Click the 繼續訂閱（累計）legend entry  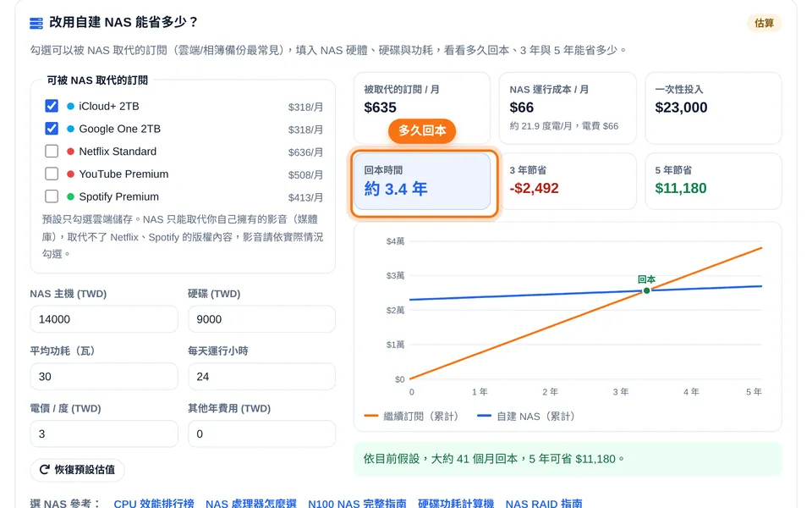(412, 417)
